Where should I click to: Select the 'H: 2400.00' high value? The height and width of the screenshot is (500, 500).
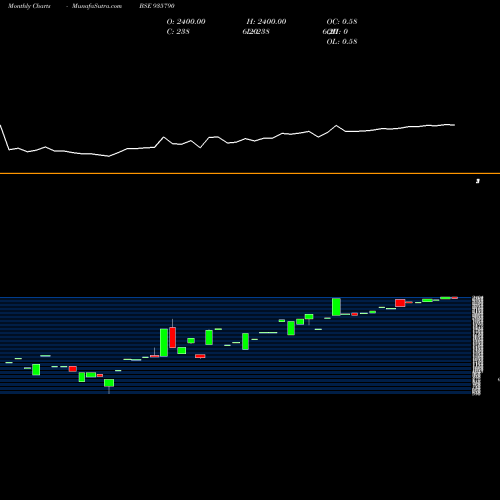pyautogui.click(x=266, y=22)
